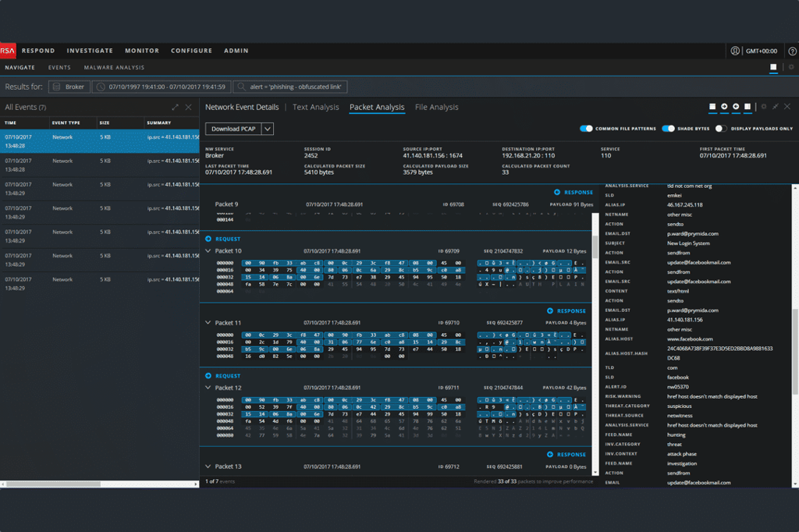Collapse Packet 12 using its chevron
The image size is (799, 532).
coord(208,388)
